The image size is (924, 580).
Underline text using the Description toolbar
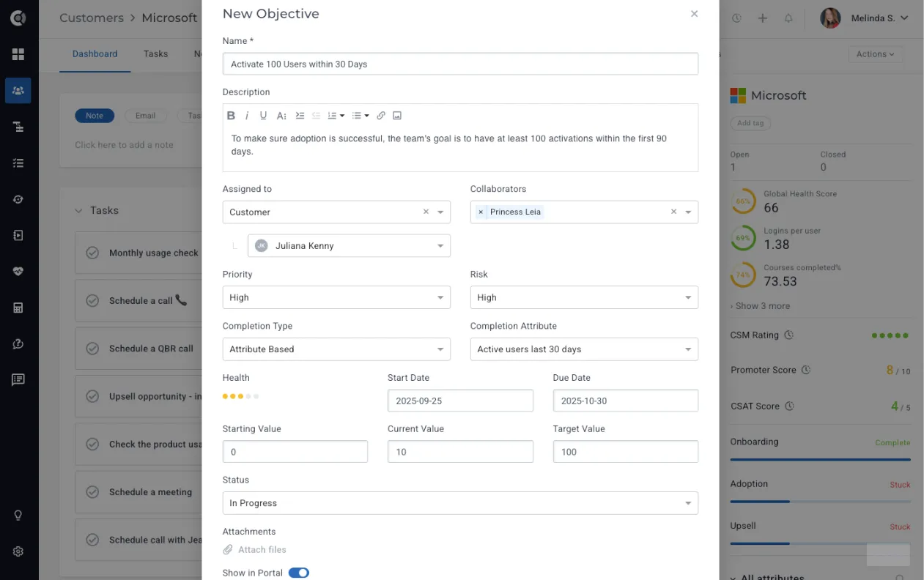pyautogui.click(x=264, y=116)
